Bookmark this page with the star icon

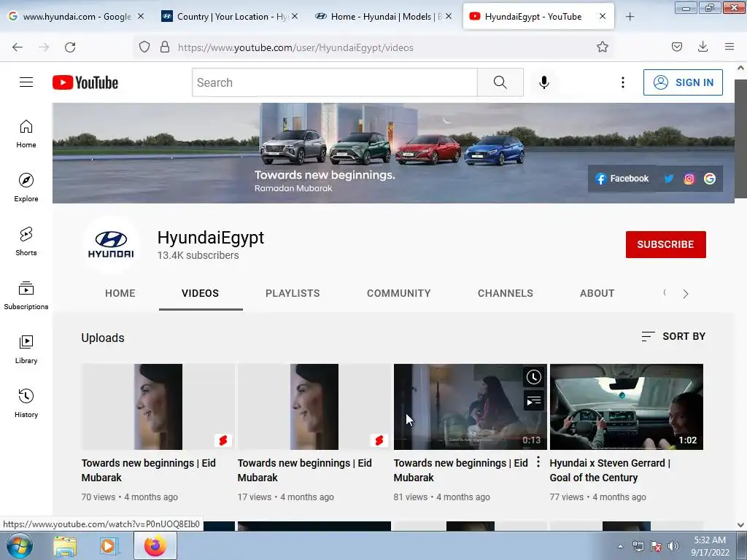(x=602, y=47)
